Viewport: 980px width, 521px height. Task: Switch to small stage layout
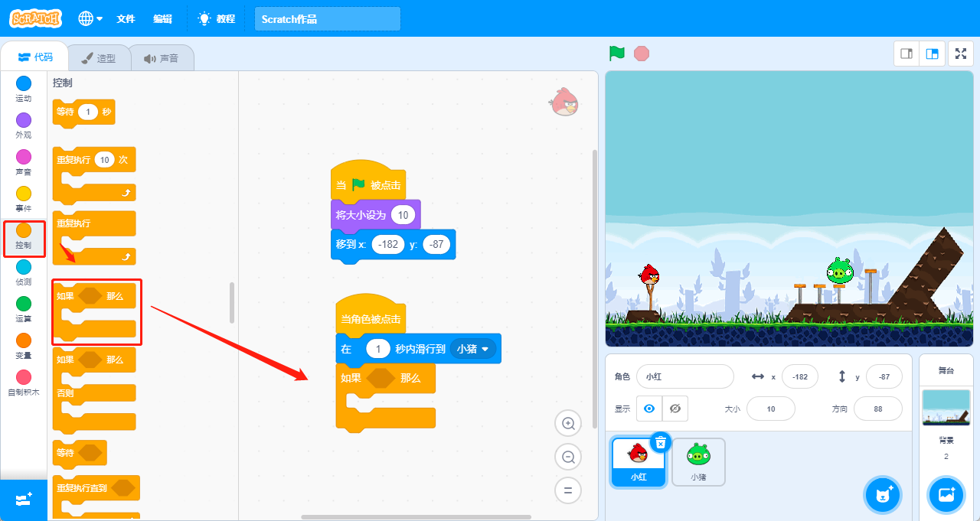(906, 54)
